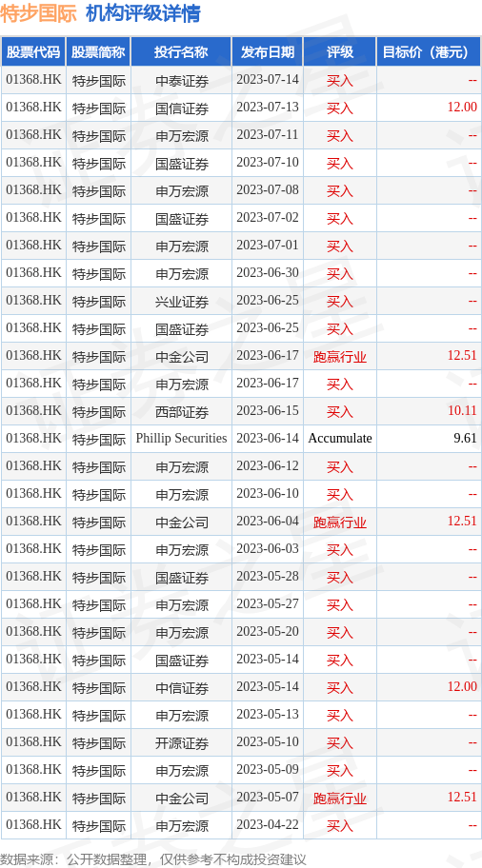This screenshot has width=482, height=868.
Task: Click the 股票代码 column header
Action: coord(33,52)
